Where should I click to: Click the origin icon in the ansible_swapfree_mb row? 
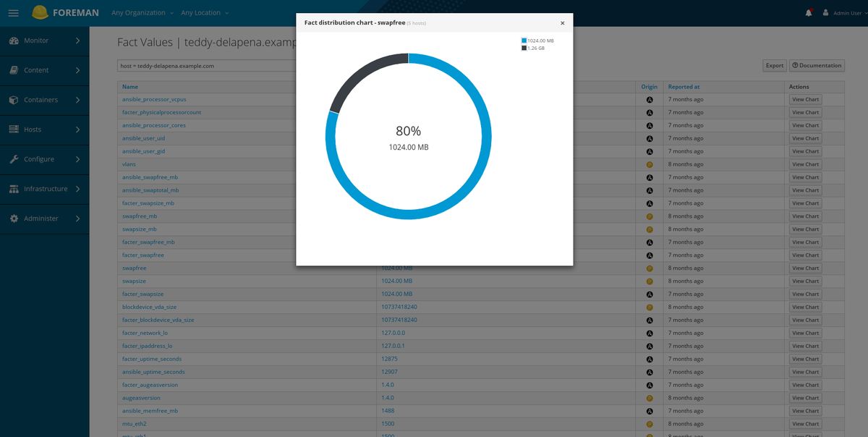649,177
